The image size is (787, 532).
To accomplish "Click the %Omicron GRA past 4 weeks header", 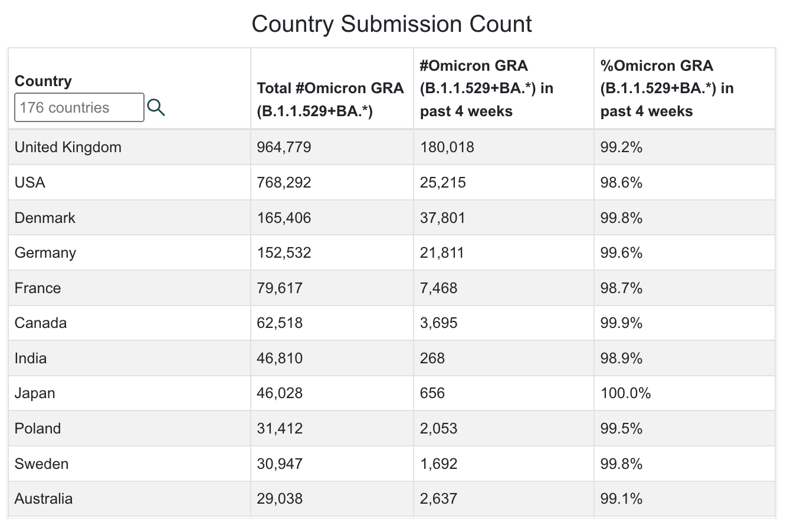I will pos(667,88).
